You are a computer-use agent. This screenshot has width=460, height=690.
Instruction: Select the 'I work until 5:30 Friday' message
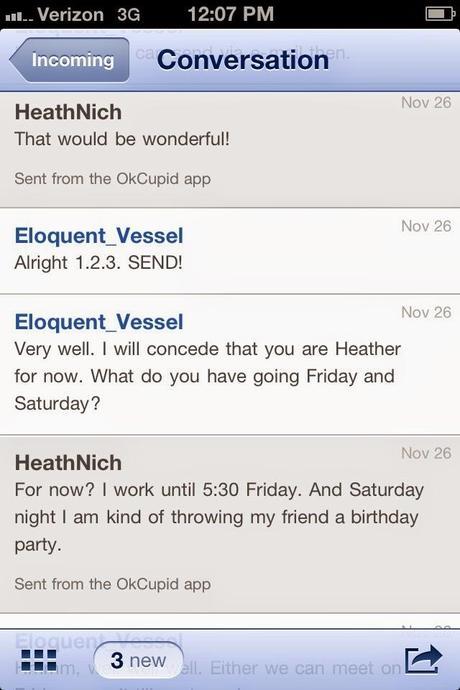[x=219, y=517]
